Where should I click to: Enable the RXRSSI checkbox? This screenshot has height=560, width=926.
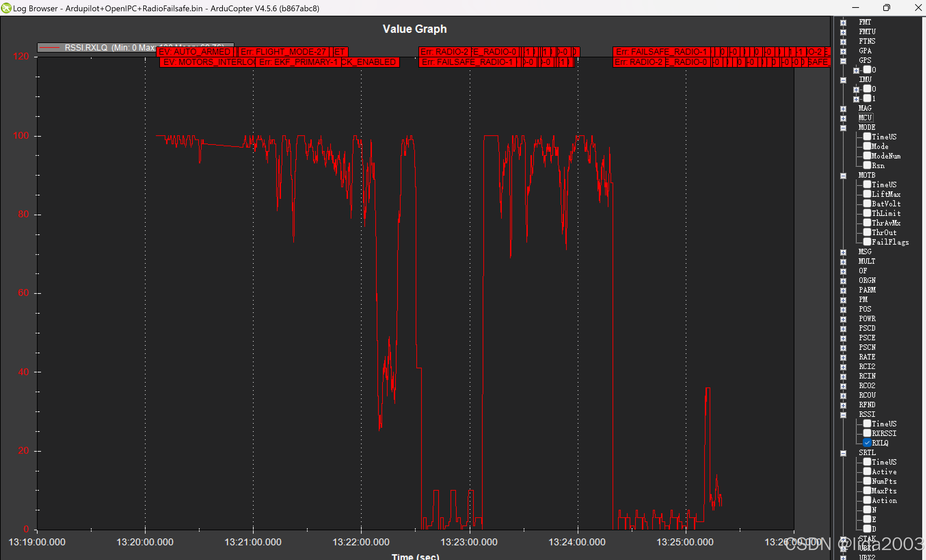point(867,433)
